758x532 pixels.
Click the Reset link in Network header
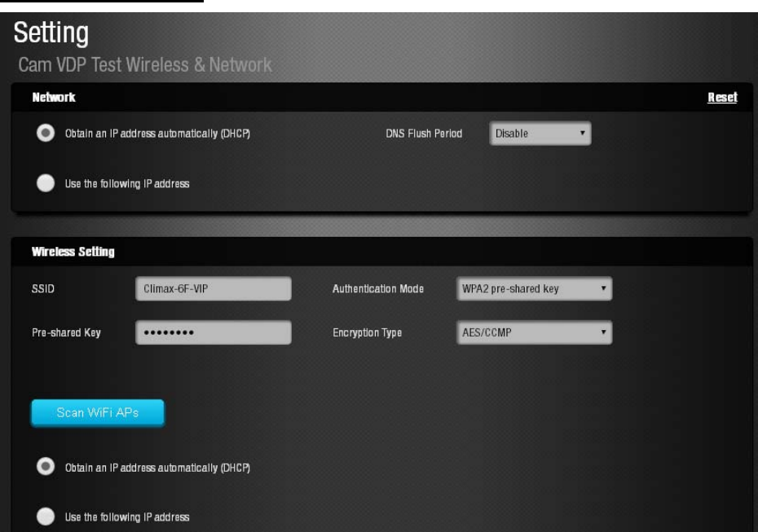(x=722, y=97)
